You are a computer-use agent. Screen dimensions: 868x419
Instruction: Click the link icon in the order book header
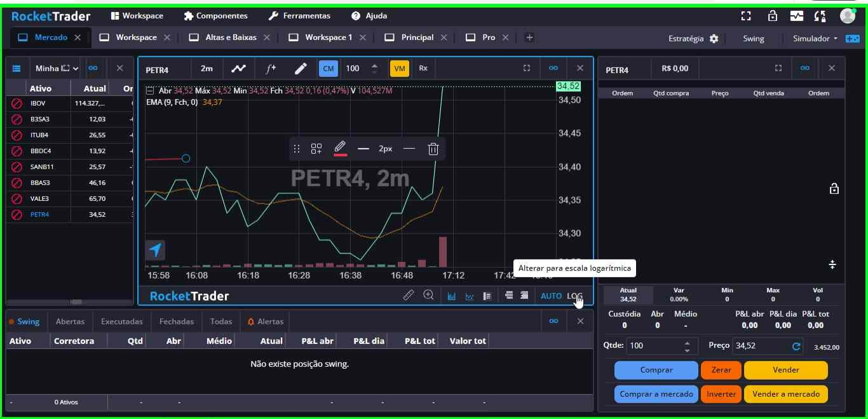805,68
